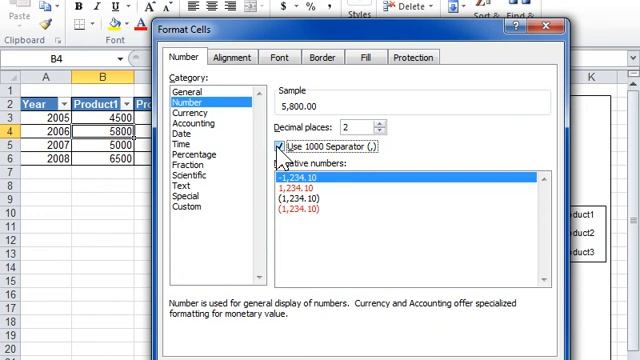Decrease Decimal places with down spinner
This screenshot has height=360, width=640.
click(380, 131)
